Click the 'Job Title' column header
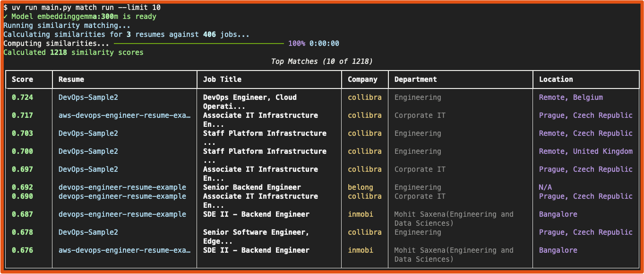Screen dimensions: 644x274 point(222,80)
